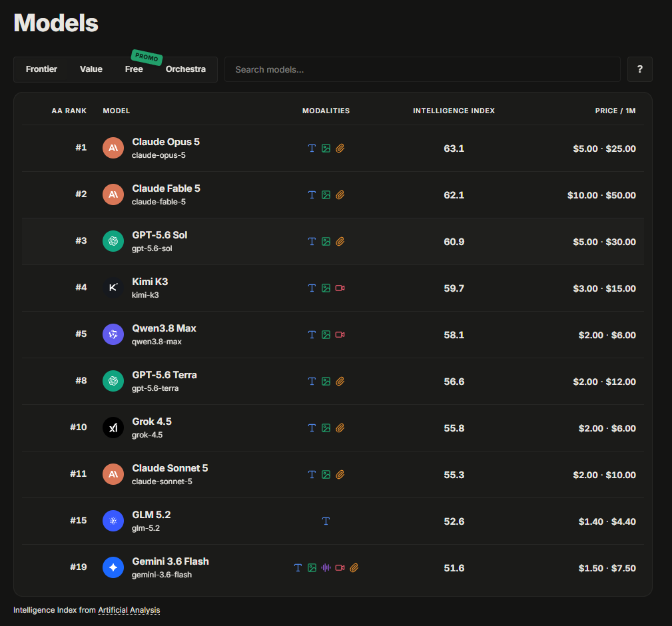This screenshot has width=672, height=626.
Task: Switch to the Frontier tab
Action: 41,69
